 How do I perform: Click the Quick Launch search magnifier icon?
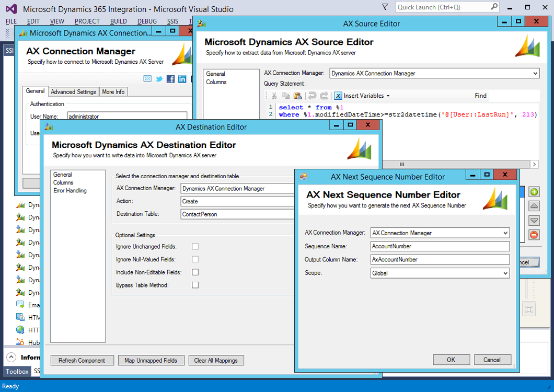point(494,7)
